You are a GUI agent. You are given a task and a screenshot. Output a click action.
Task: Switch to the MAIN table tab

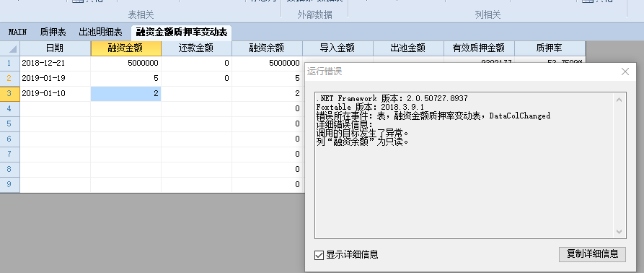click(17, 32)
